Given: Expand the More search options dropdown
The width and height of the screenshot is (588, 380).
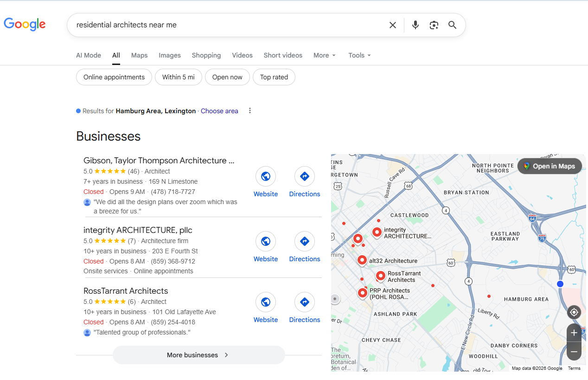Looking at the screenshot, I should (324, 55).
